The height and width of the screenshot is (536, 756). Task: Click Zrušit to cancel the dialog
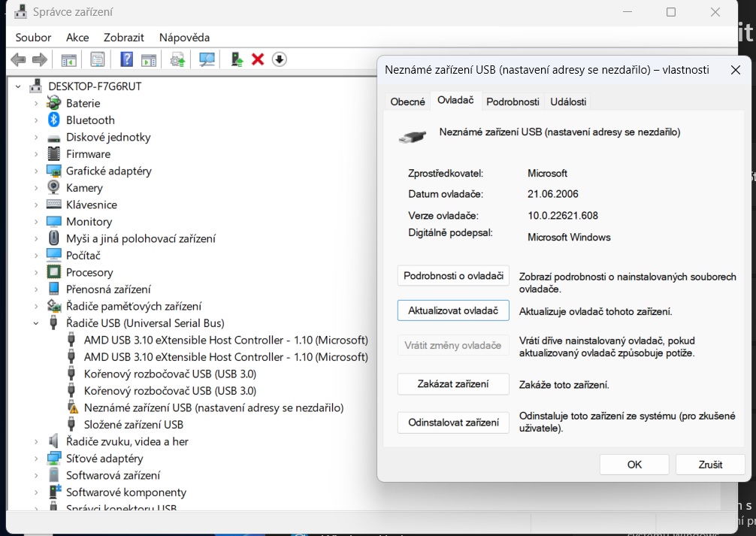click(x=709, y=465)
